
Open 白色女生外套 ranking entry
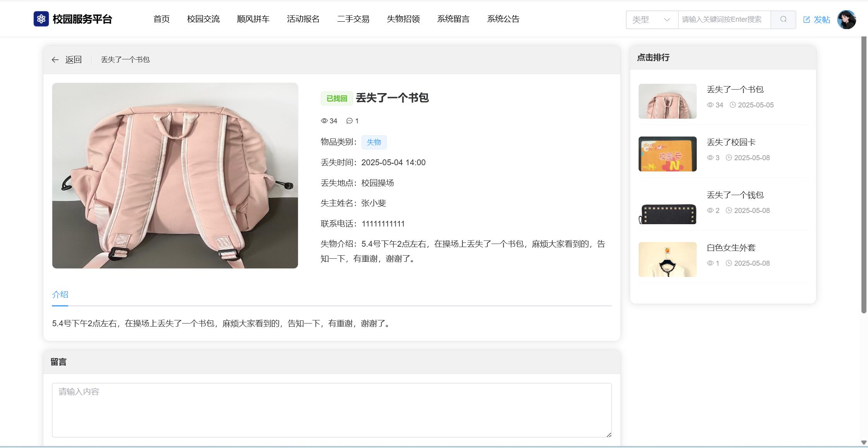731,248
